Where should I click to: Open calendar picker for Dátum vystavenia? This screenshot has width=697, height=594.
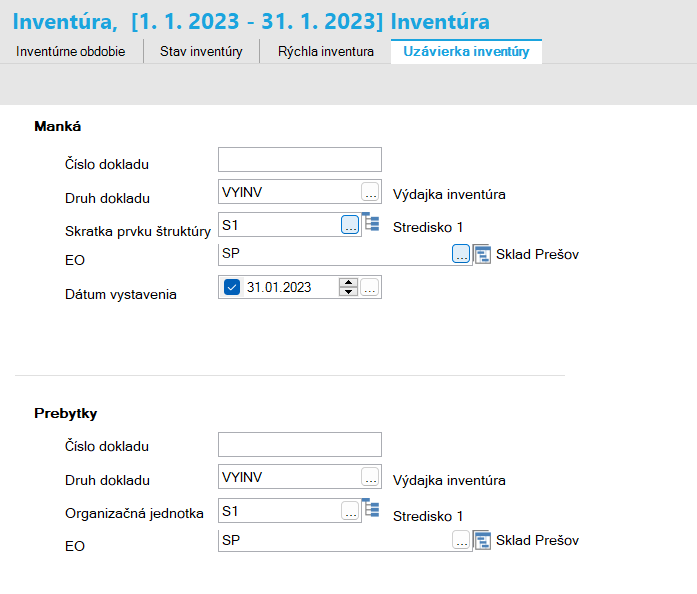[370, 287]
